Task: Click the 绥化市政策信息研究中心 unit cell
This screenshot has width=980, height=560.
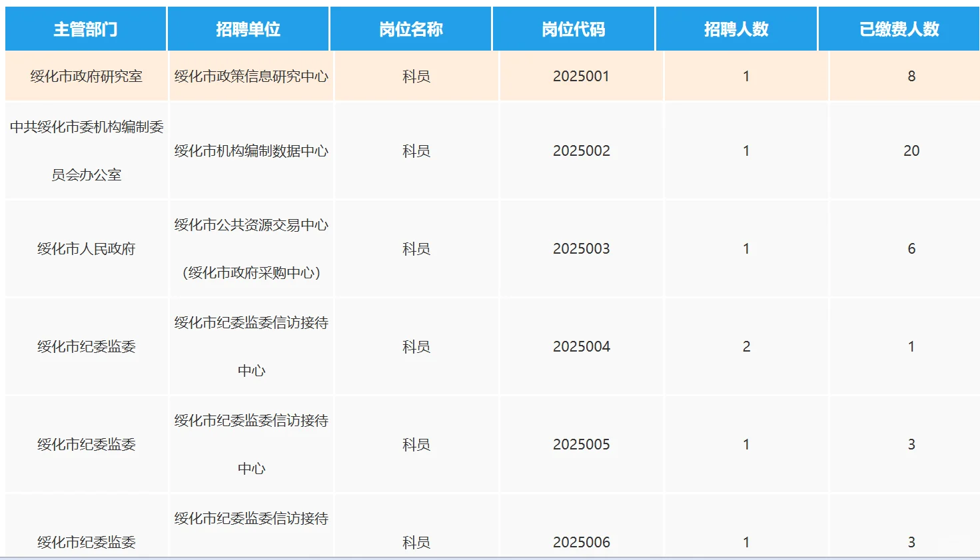Action: (251, 77)
